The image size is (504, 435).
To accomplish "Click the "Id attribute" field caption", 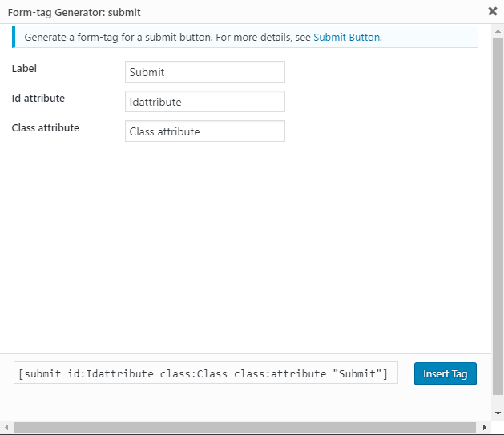I will pos(38,99).
